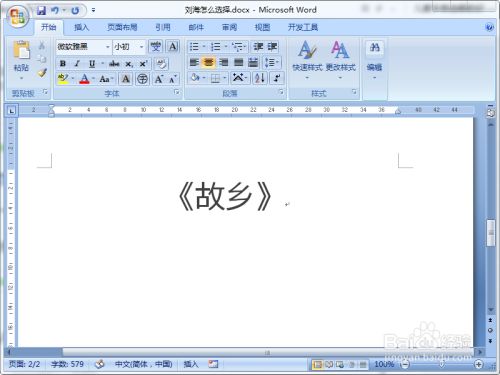This screenshot has height=375, width=500.
Task: Toggle center alignment
Action: [x=209, y=62]
